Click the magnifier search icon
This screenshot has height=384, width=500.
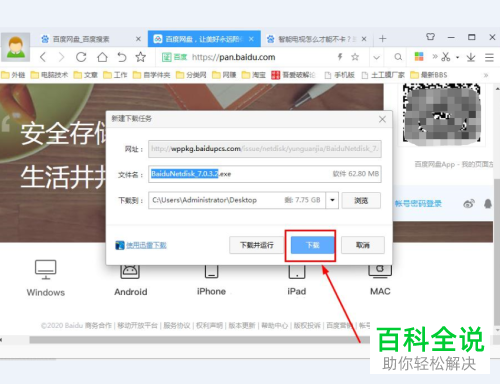[x=398, y=57]
